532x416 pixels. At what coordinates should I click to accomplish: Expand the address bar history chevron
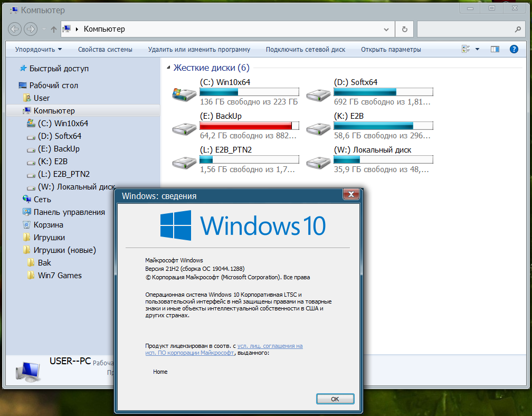point(386,30)
